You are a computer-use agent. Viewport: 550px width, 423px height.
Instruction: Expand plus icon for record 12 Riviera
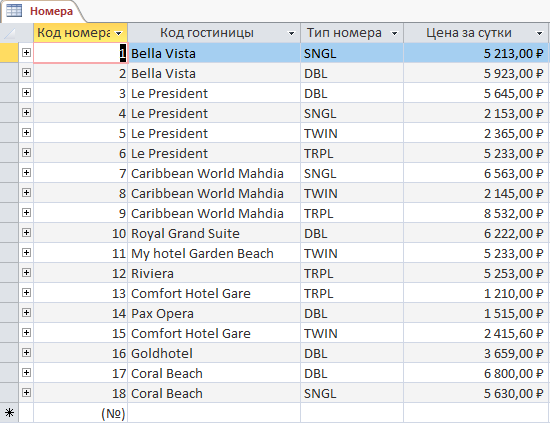[26, 273]
